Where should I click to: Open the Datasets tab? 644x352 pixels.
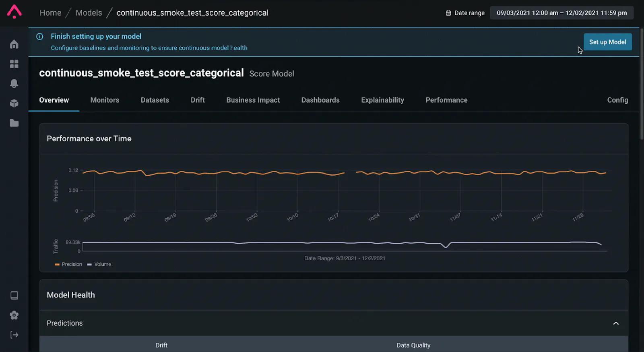(x=155, y=100)
